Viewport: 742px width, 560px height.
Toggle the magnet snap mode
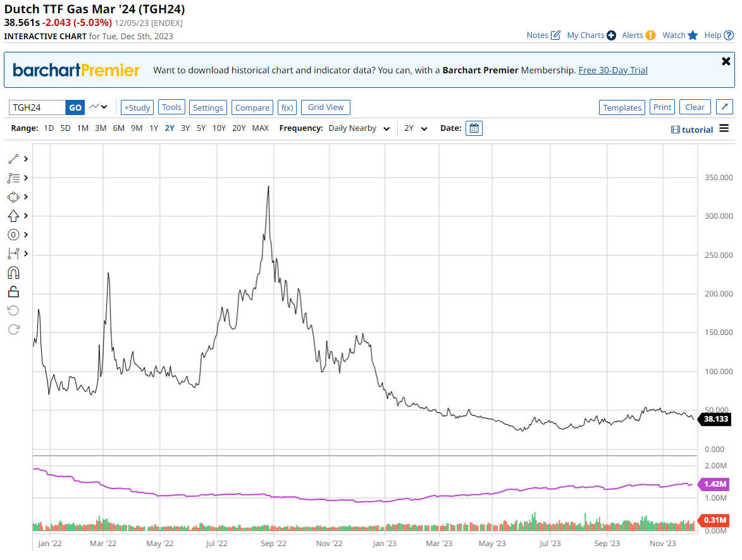point(13,273)
